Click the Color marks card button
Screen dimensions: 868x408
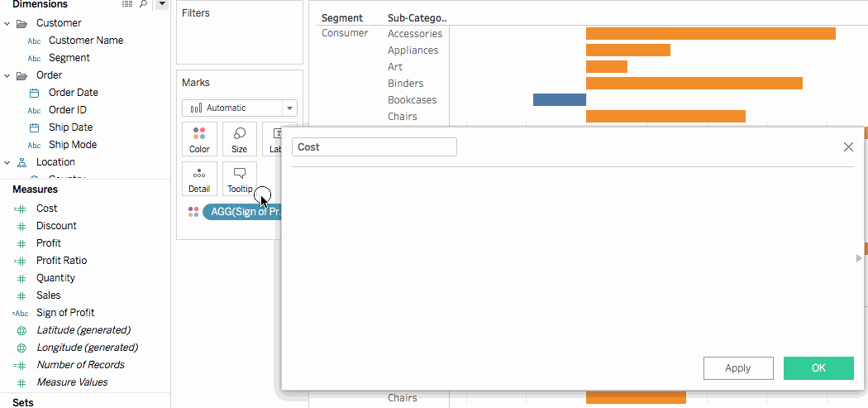point(199,139)
